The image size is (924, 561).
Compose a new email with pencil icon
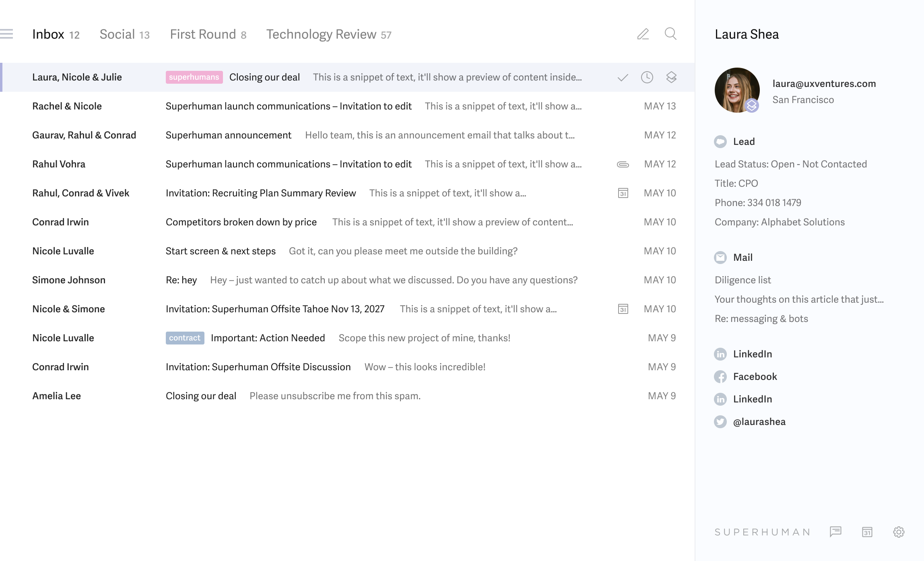click(643, 34)
